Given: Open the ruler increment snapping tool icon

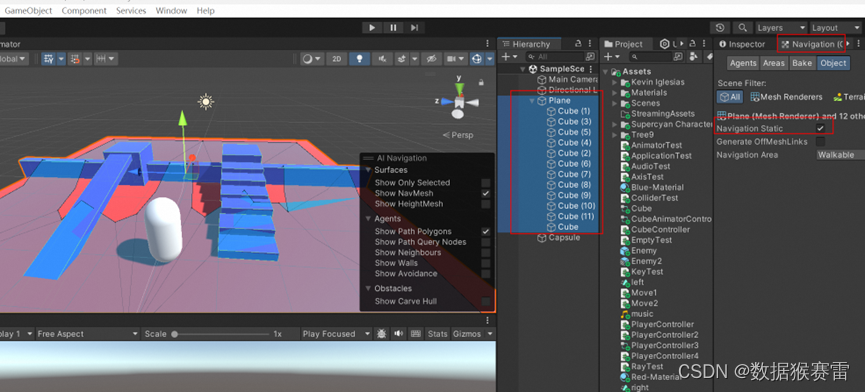Looking at the screenshot, I should 100,58.
